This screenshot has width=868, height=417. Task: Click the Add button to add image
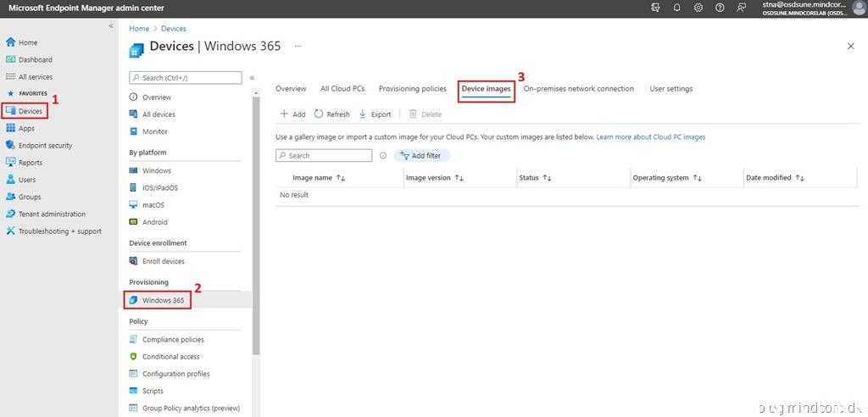point(292,114)
